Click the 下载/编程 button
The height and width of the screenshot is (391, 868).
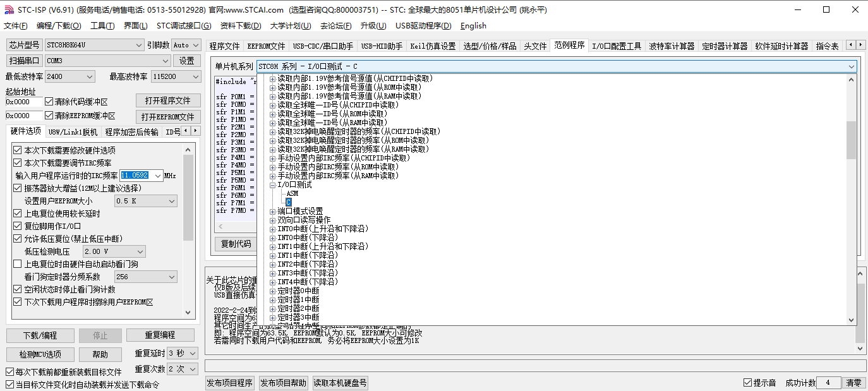(x=40, y=335)
